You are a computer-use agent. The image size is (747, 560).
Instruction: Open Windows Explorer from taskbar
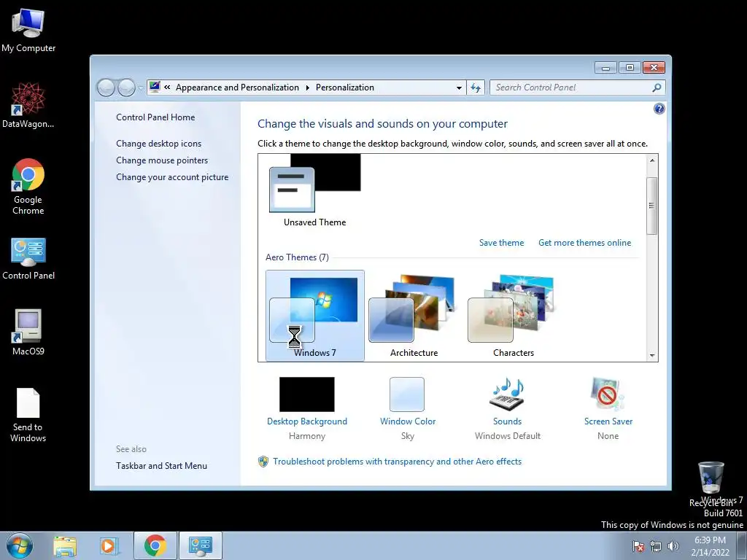pyautogui.click(x=65, y=545)
